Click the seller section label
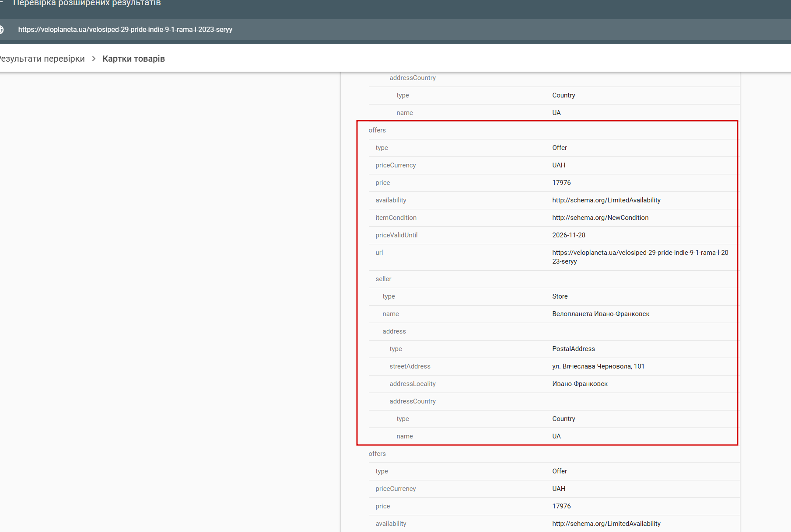The width and height of the screenshot is (791, 532). [383, 279]
